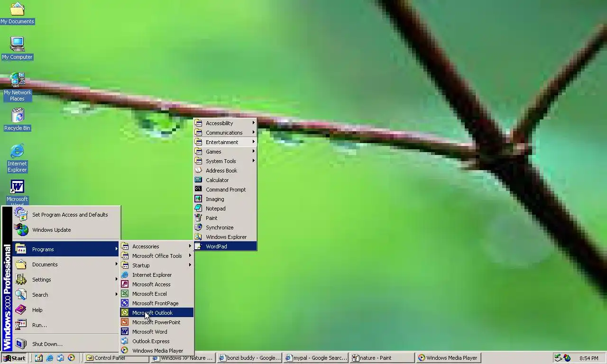The height and width of the screenshot is (364, 607).
Task: Click the Start button
Action: tap(14, 358)
